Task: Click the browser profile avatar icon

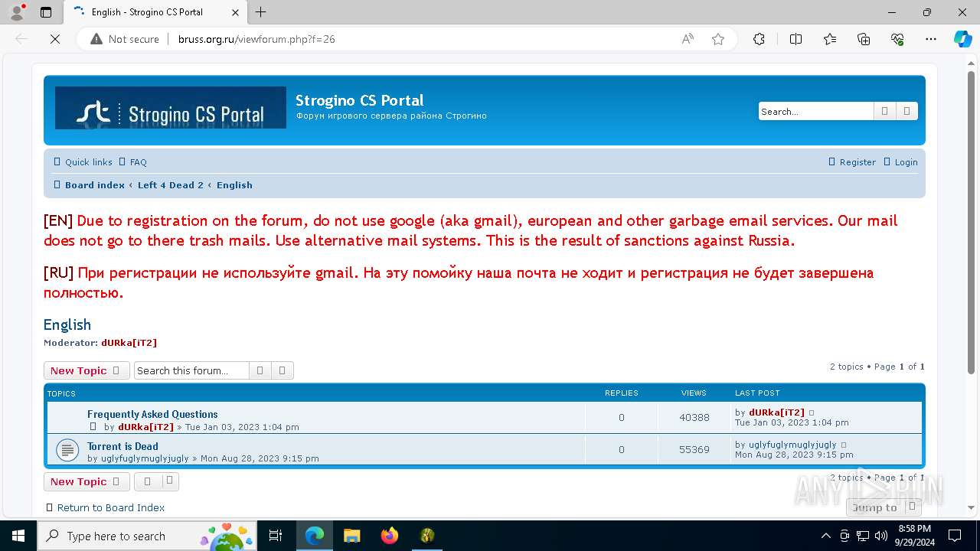Action: pos(17,12)
